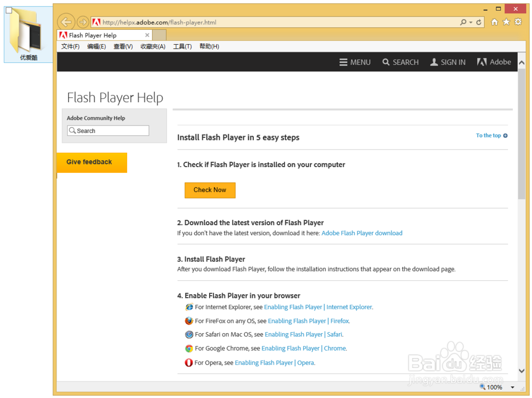
Task: Open Favorites with the star icon
Action: [506, 22]
